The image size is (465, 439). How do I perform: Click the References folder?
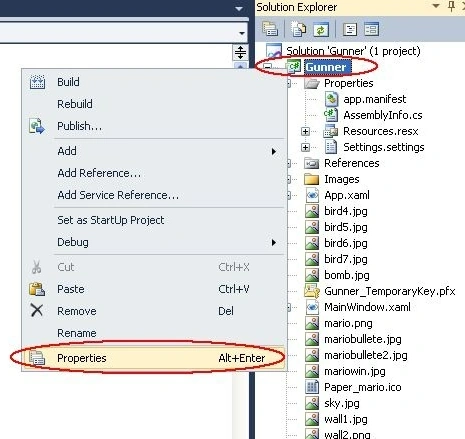351,163
